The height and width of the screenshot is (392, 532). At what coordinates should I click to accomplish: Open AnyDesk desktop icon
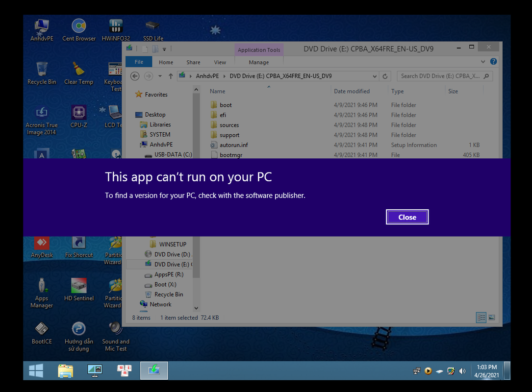pyautogui.click(x=42, y=247)
